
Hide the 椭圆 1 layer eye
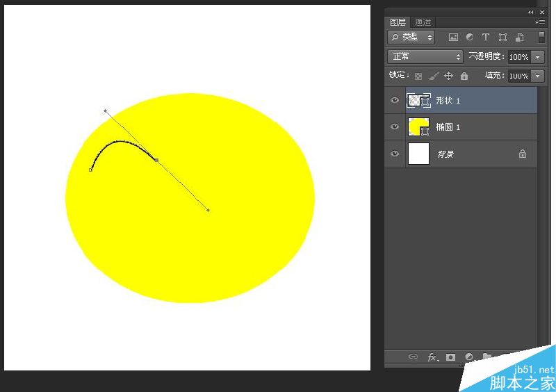click(395, 126)
